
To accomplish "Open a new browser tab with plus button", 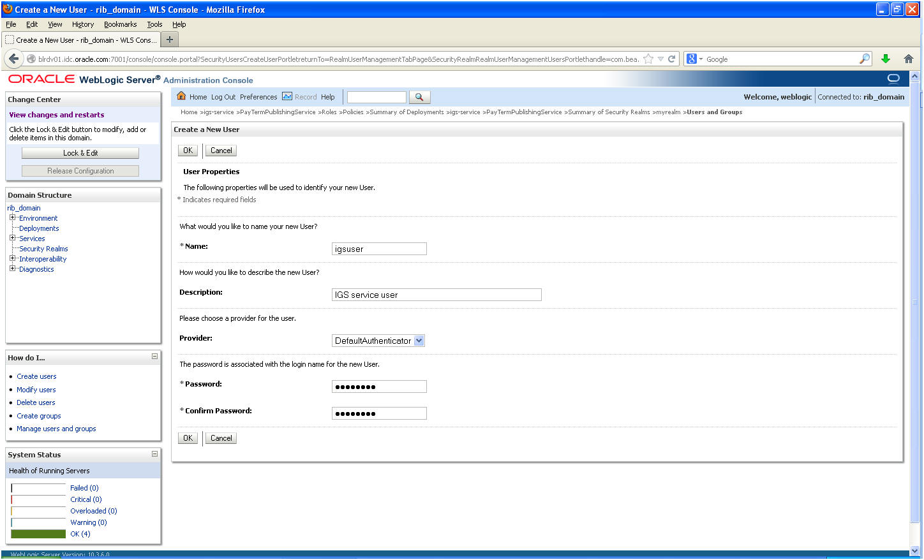I will pos(170,40).
